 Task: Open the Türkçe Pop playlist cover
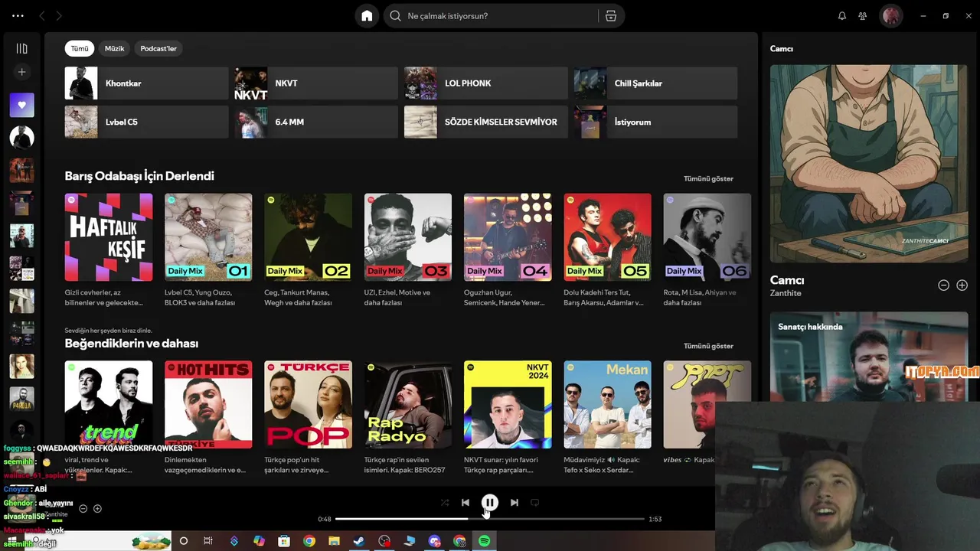coord(308,405)
